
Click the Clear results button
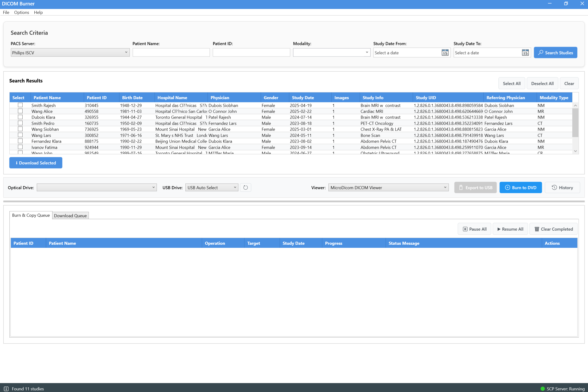point(569,83)
